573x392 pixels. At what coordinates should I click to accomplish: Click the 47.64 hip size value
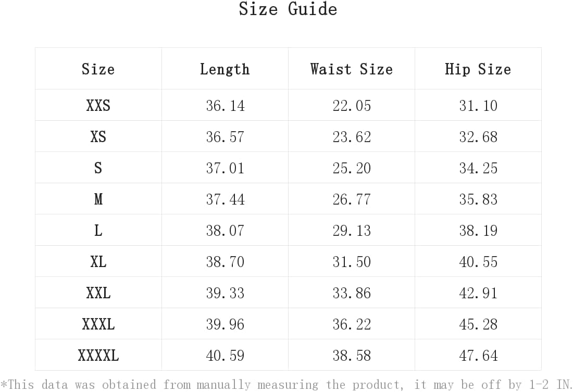click(478, 356)
